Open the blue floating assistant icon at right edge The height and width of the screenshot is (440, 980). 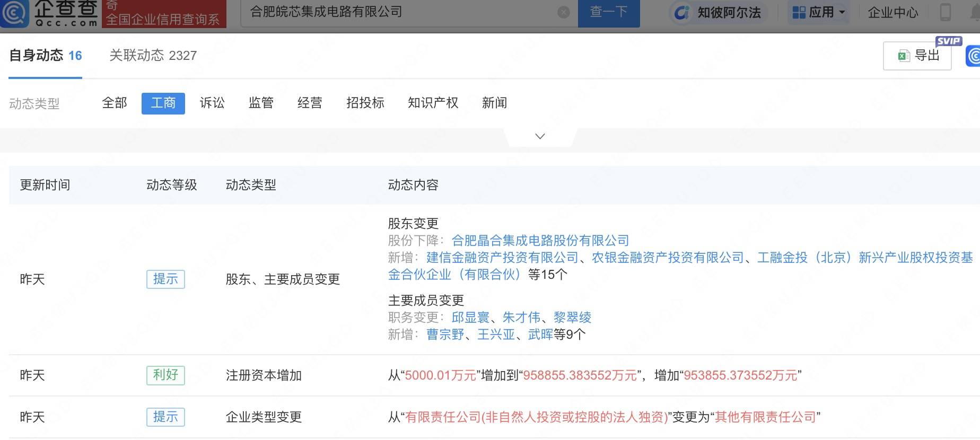pos(973,56)
